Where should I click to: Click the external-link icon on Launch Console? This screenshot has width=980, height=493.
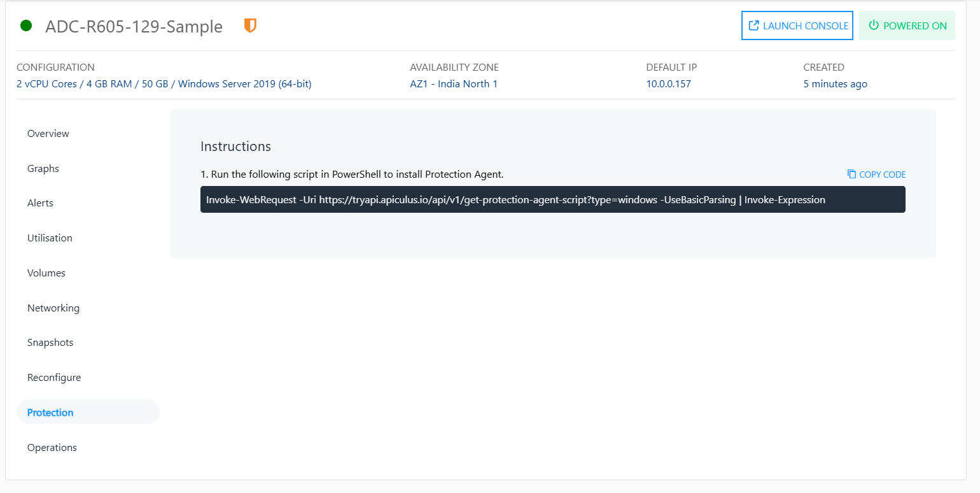pyautogui.click(x=753, y=25)
